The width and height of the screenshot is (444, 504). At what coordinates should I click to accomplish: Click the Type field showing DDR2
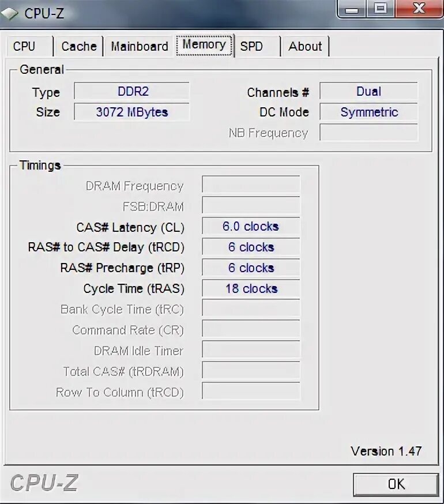coord(132,91)
